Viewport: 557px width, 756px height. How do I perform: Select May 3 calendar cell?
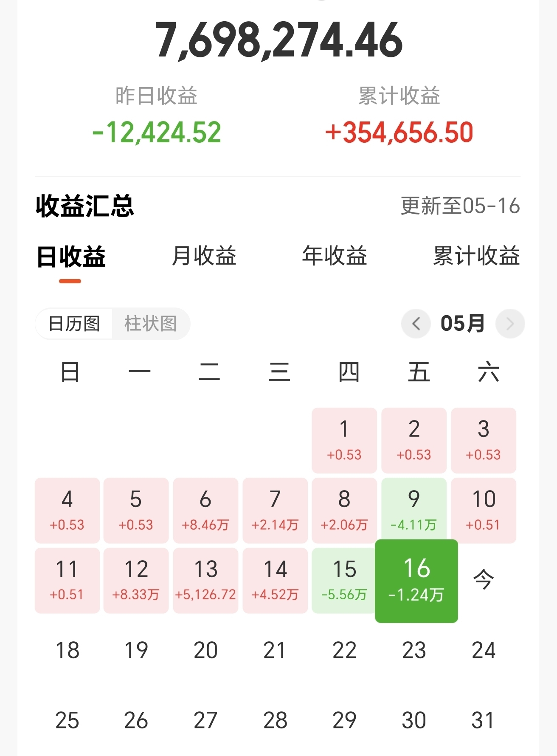[x=484, y=440]
